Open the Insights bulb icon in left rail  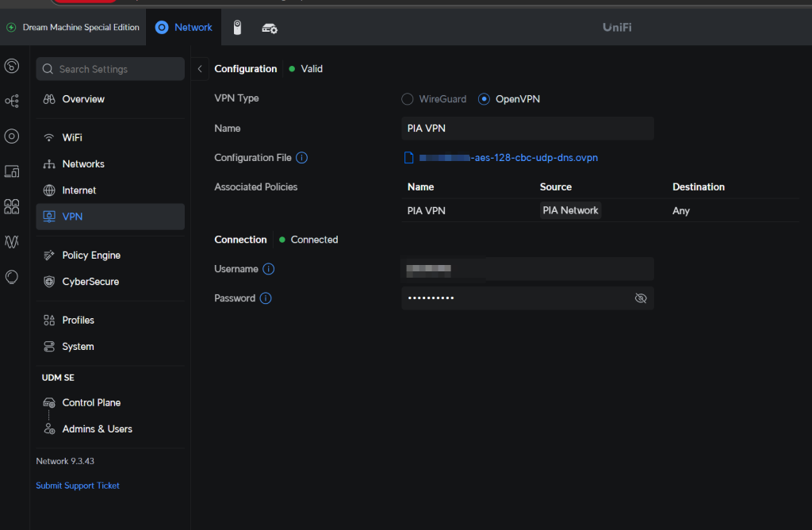point(12,277)
